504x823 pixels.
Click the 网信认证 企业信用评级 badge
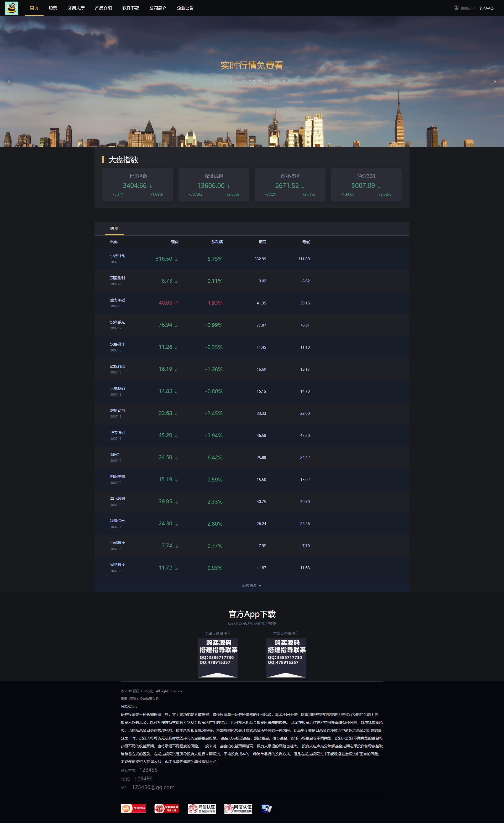202,808
